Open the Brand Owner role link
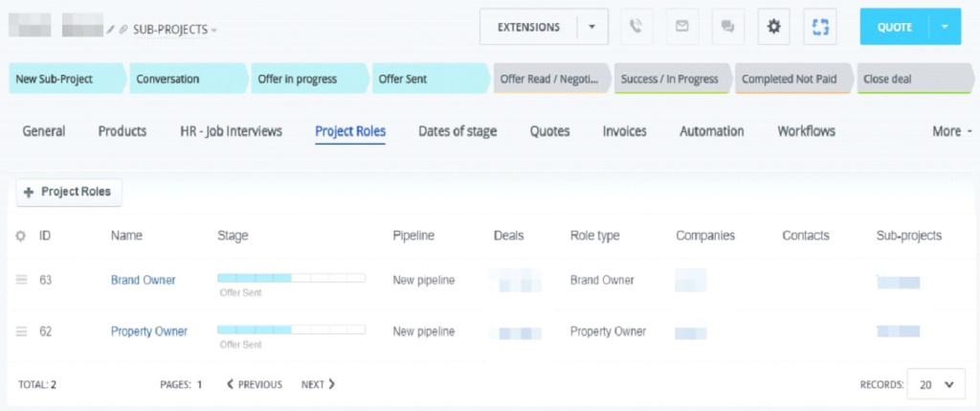 pos(143,281)
